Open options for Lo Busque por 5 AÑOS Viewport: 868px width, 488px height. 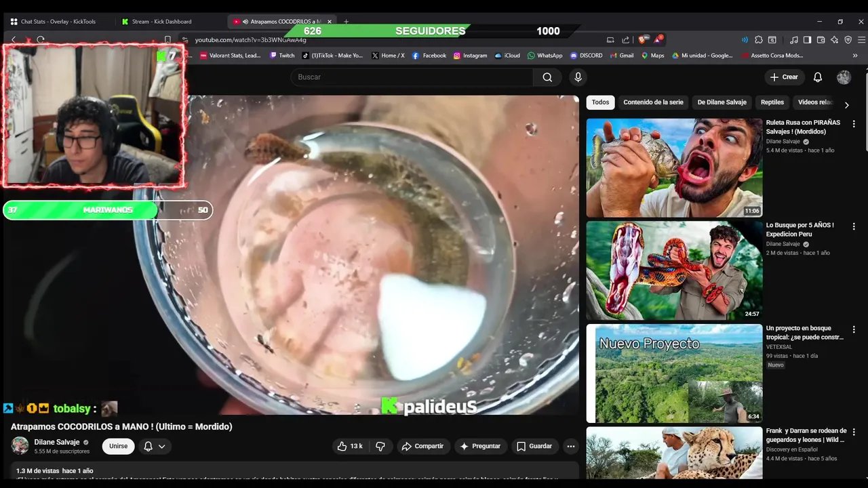click(854, 226)
